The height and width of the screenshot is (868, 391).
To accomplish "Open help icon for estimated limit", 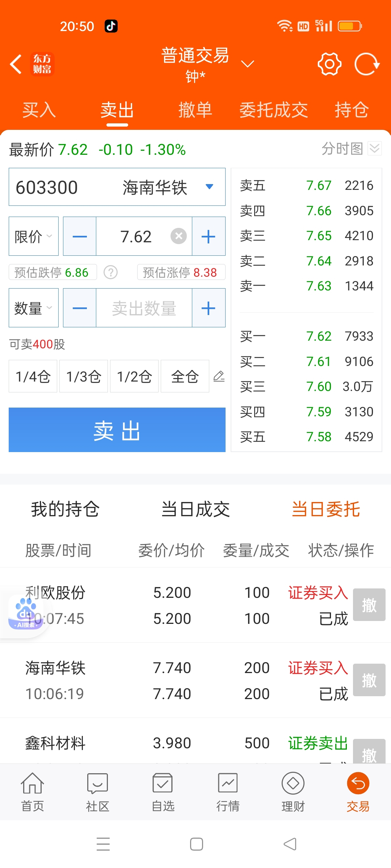I will click(111, 272).
